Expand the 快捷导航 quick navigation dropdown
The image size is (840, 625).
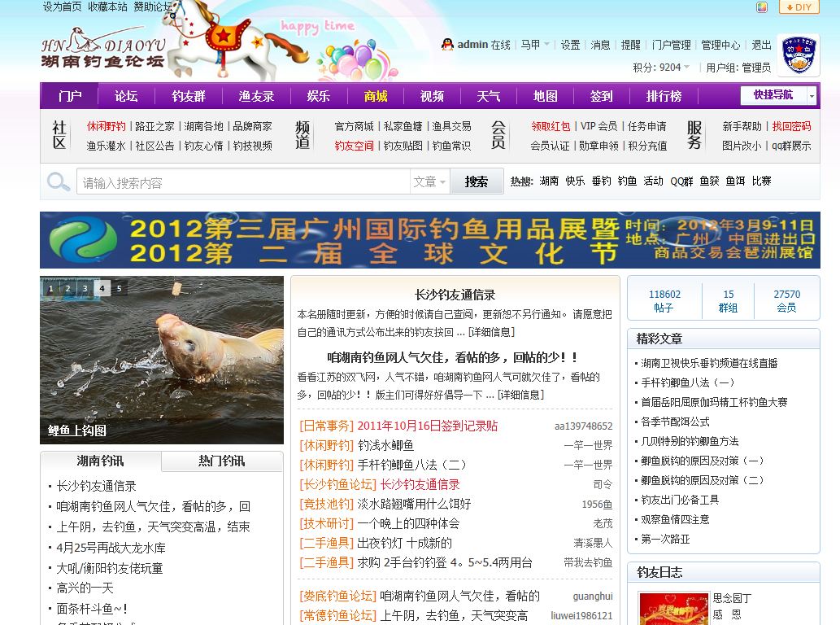(778, 95)
